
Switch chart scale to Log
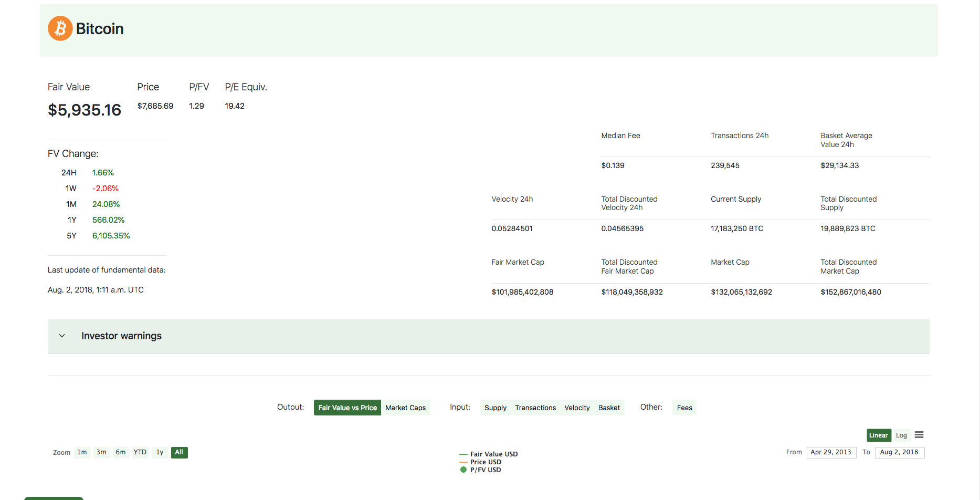(901, 435)
